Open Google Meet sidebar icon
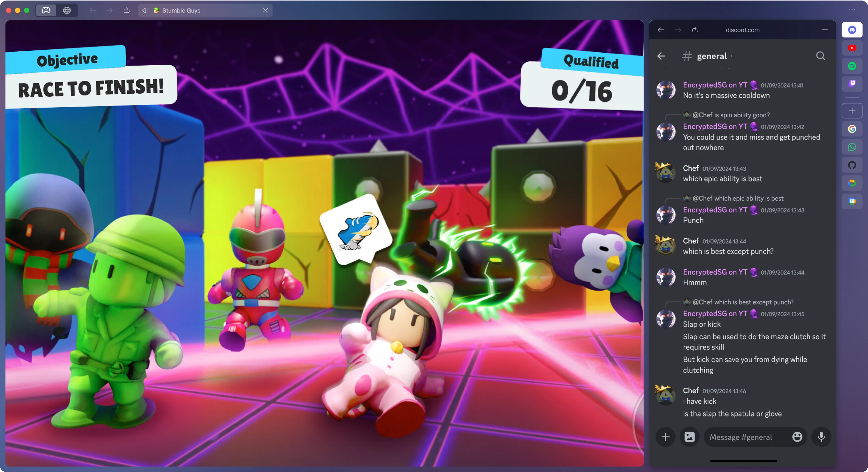868x472 pixels. coord(852,183)
